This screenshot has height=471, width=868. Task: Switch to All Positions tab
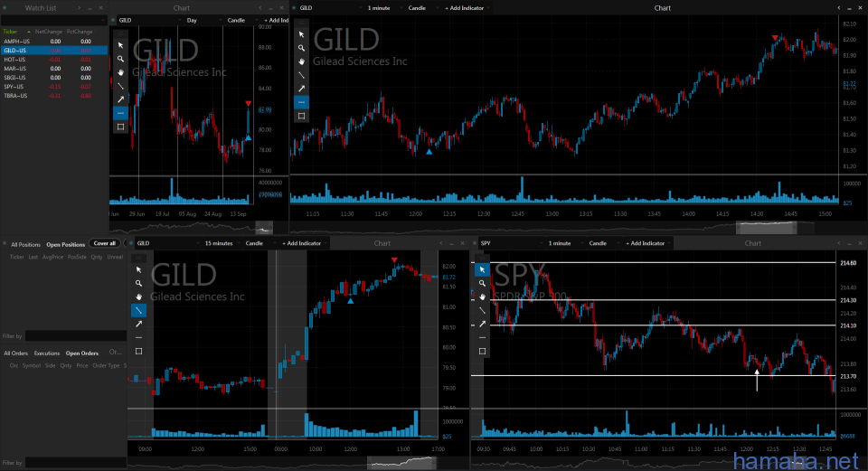click(25, 245)
